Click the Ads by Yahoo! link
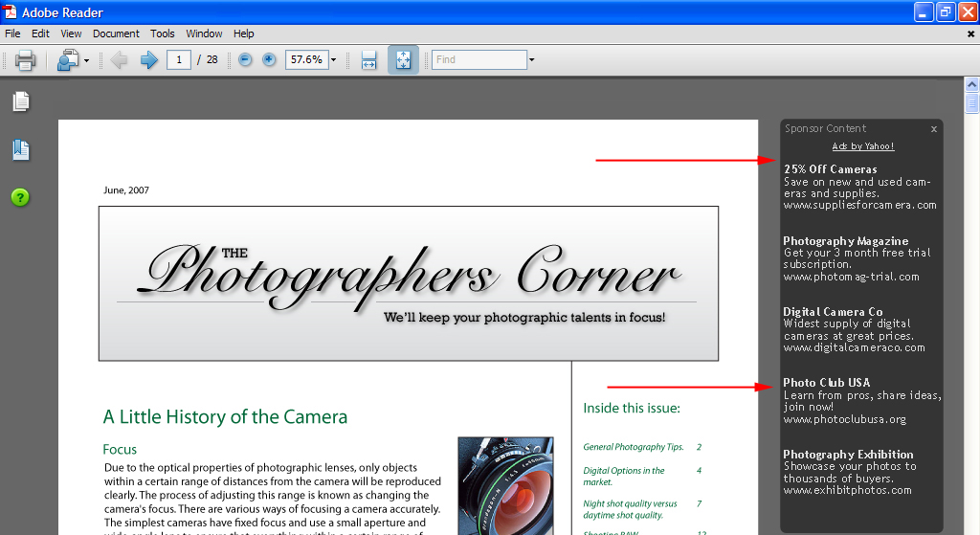This screenshot has height=535, width=980. (x=863, y=146)
